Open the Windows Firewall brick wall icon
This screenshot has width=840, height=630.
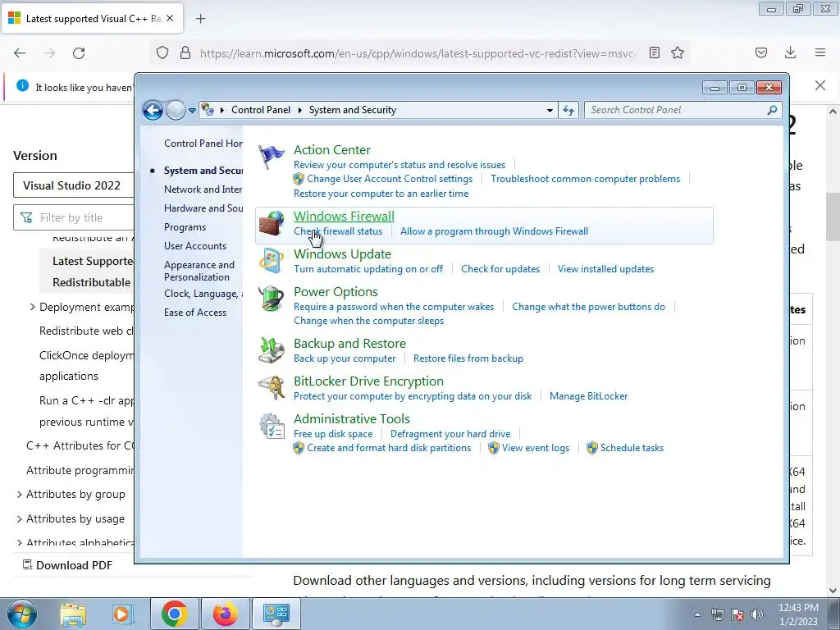[x=272, y=224]
